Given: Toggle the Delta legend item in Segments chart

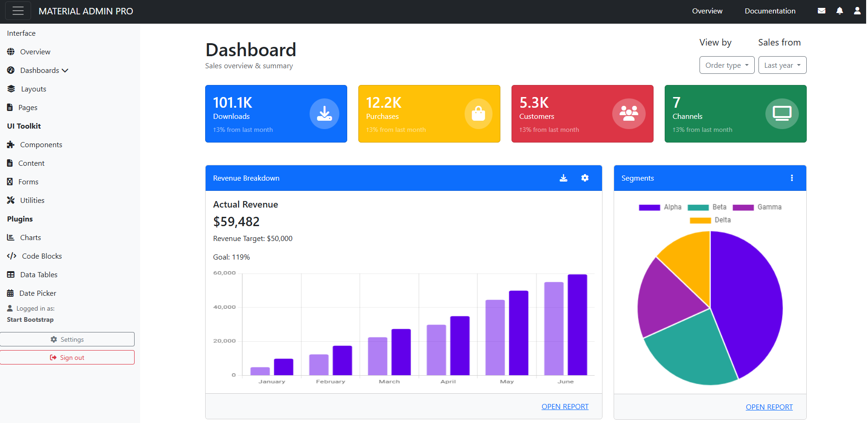Looking at the screenshot, I should coord(710,220).
